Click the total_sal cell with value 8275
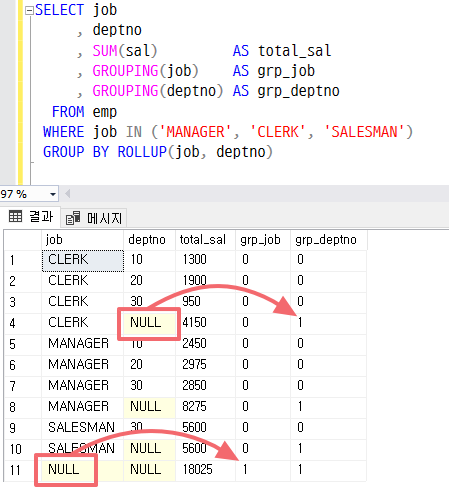The height and width of the screenshot is (494, 449). [x=205, y=407]
